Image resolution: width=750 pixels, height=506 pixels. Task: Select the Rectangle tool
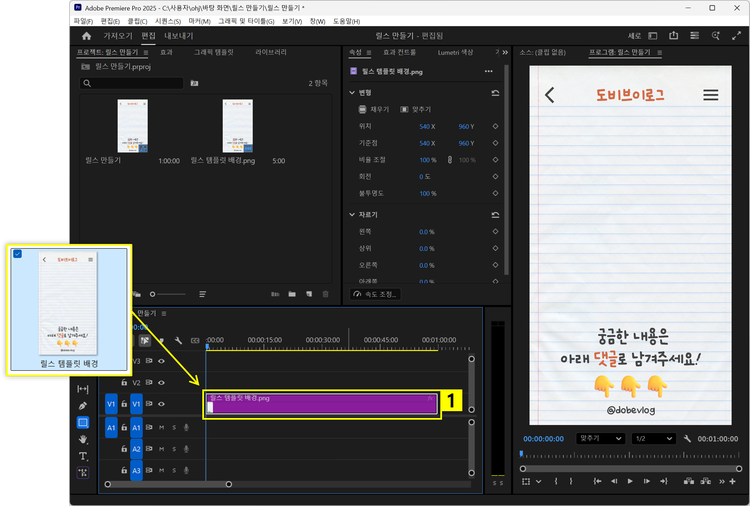point(83,422)
